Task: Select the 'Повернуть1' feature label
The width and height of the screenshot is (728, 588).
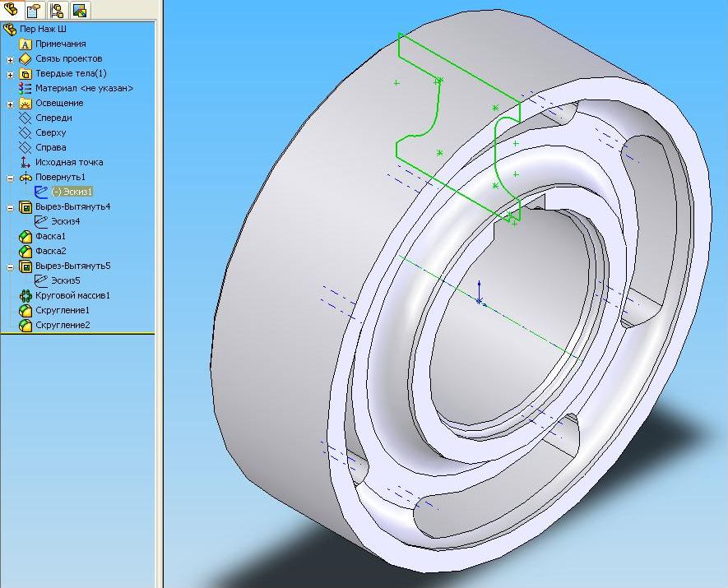Action: [60, 178]
